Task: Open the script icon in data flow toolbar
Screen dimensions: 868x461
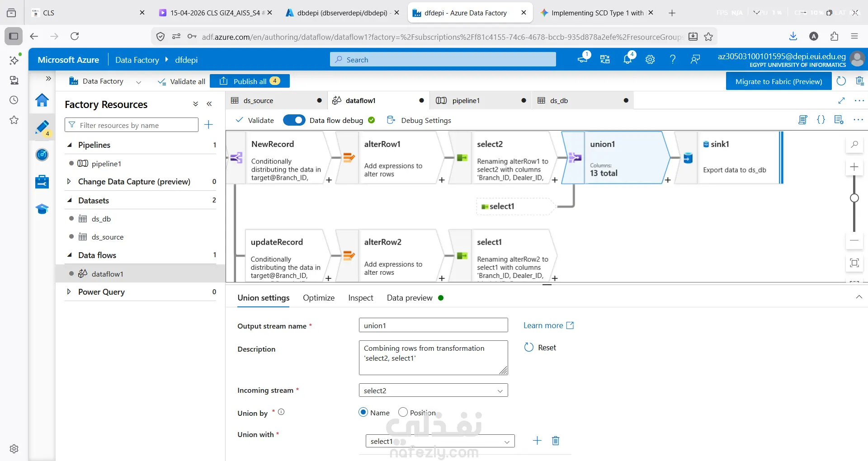Action: click(x=803, y=120)
